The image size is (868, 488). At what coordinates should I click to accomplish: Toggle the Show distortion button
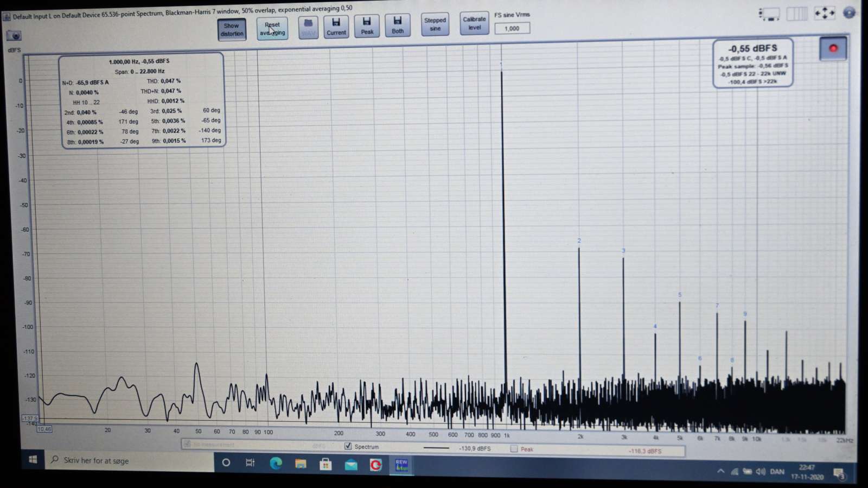(x=232, y=29)
